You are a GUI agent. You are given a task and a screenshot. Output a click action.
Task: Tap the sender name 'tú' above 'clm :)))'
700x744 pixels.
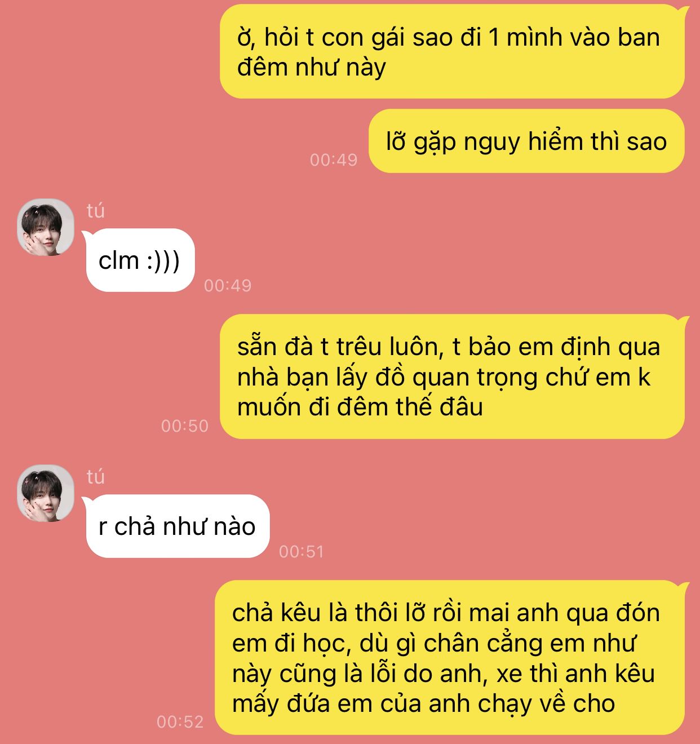click(95, 210)
